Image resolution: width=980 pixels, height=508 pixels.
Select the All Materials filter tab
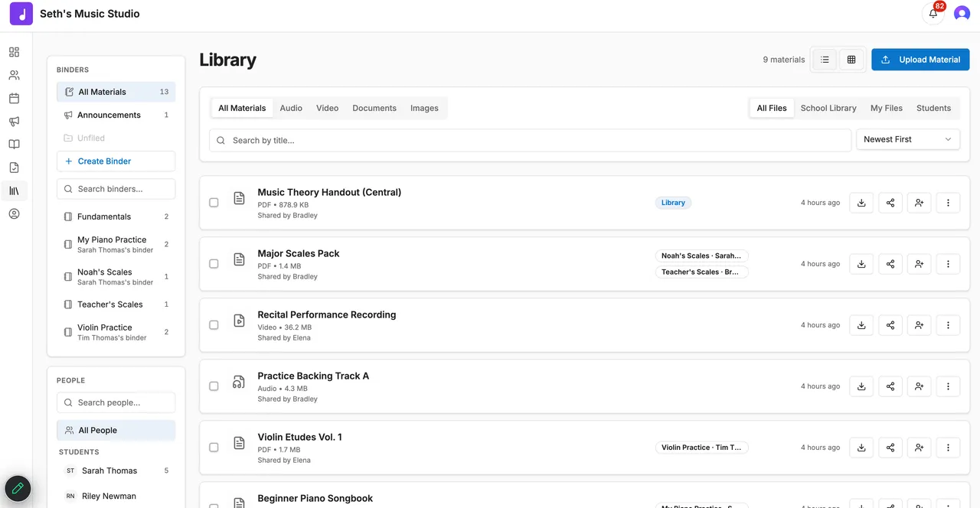(242, 108)
